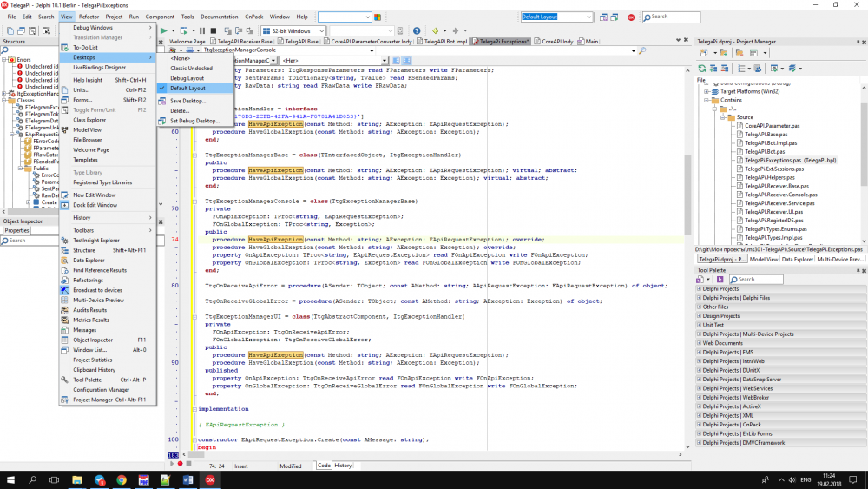Switch to the History tab below editor
This screenshot has height=489, width=868.
[343, 466]
